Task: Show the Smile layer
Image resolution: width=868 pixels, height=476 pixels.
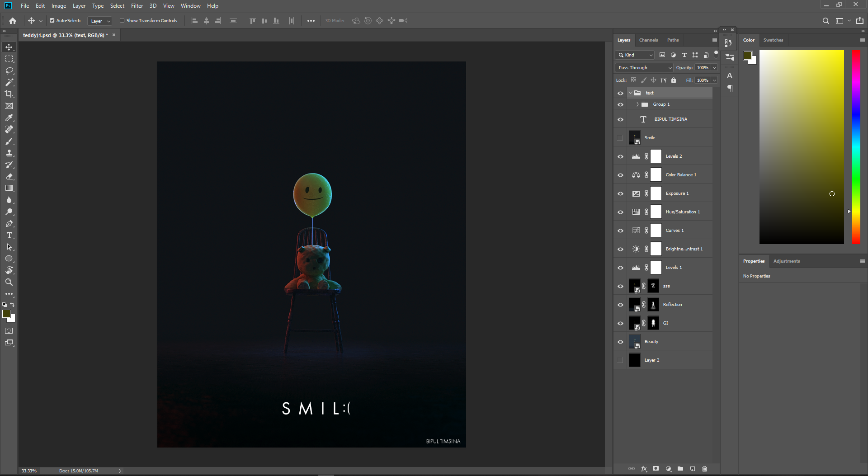Action: (620, 137)
